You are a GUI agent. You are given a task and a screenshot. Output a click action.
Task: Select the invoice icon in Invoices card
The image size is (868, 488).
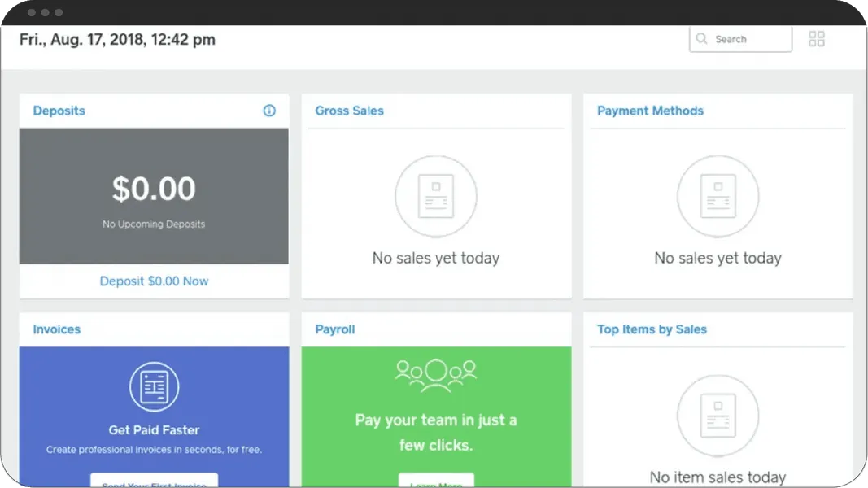click(x=154, y=386)
